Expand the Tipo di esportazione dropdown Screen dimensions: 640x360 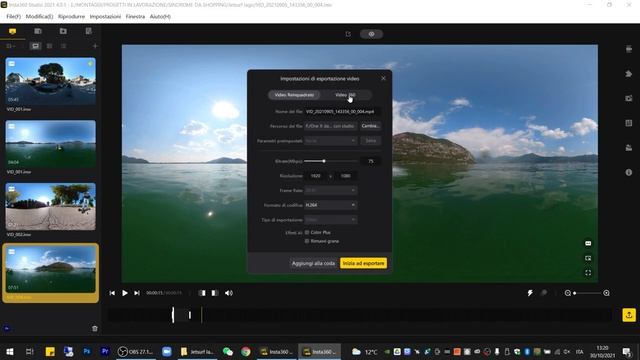coord(331,220)
